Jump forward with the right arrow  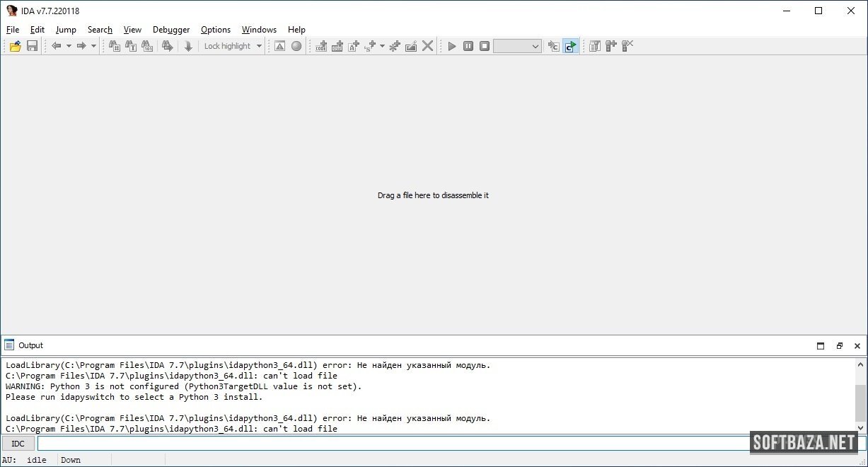click(x=81, y=46)
